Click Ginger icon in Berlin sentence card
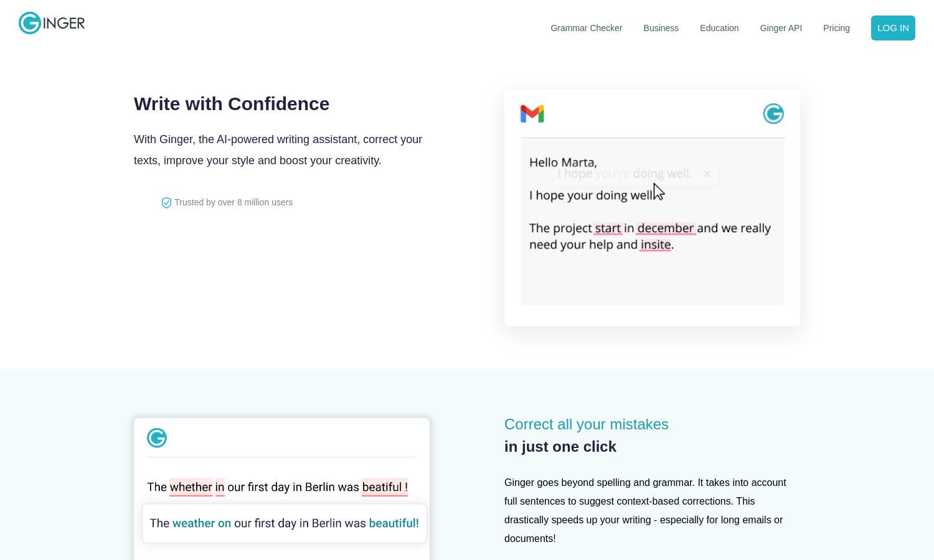Screen dimensions: 934x560 pyautogui.click(x=157, y=438)
